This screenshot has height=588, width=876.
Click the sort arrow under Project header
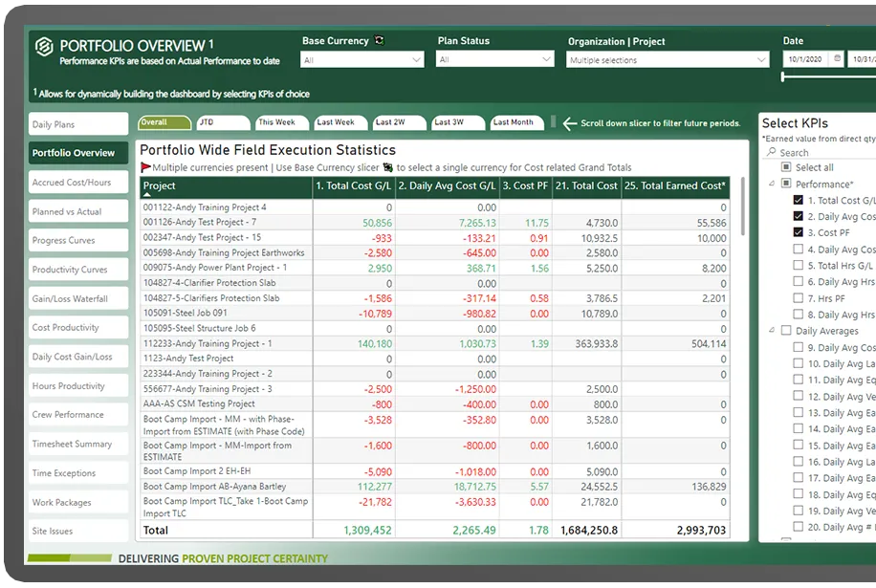(147, 195)
